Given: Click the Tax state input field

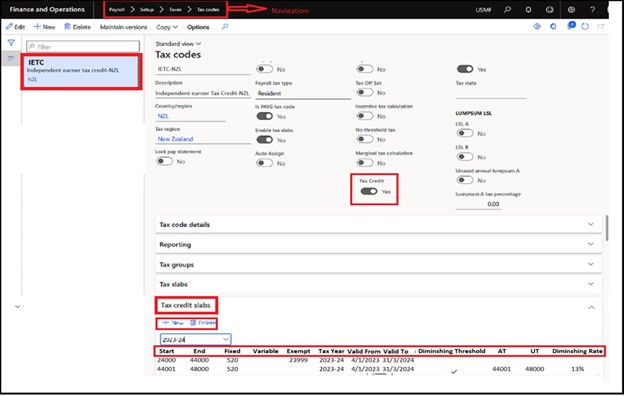Looking at the screenshot, I should 491,93.
